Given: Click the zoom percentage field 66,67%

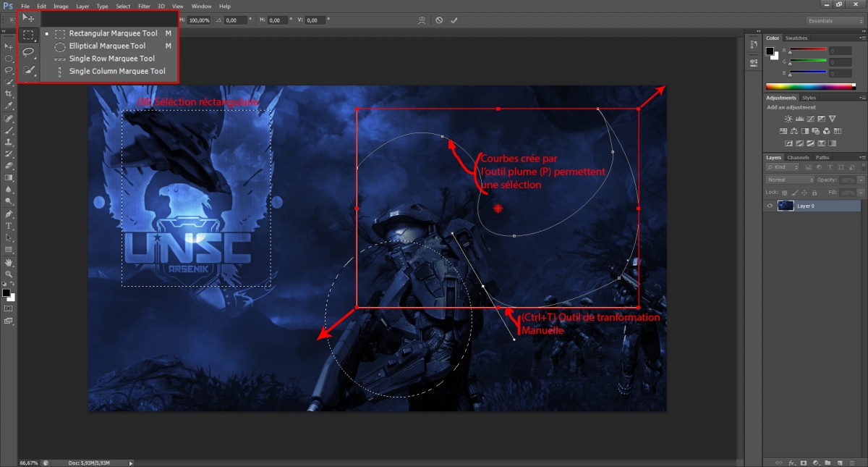Looking at the screenshot, I should [29, 462].
